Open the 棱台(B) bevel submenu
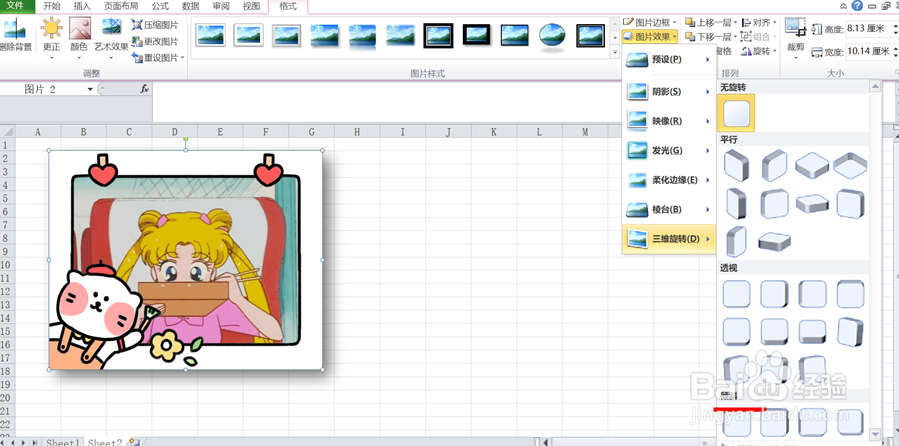This screenshot has width=899, height=446. 669,210
